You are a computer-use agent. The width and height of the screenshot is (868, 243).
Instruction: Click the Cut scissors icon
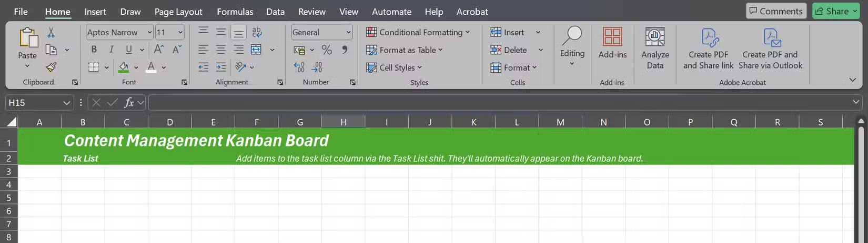(x=51, y=33)
